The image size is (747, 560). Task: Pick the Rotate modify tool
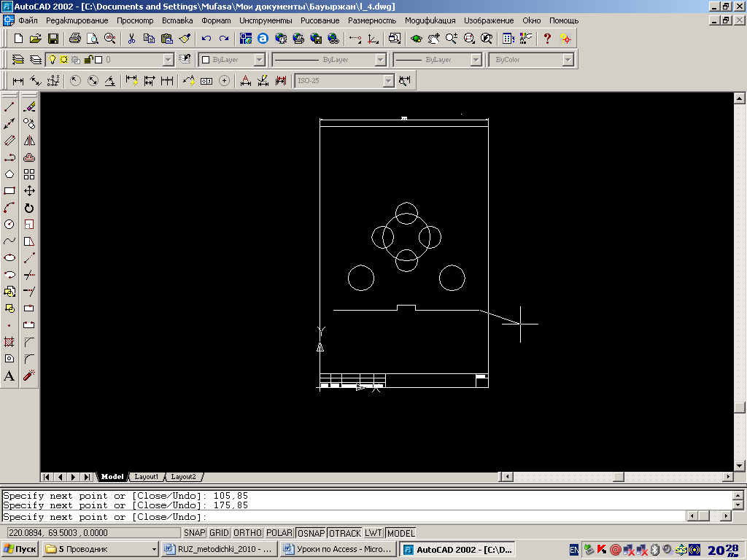click(29, 208)
